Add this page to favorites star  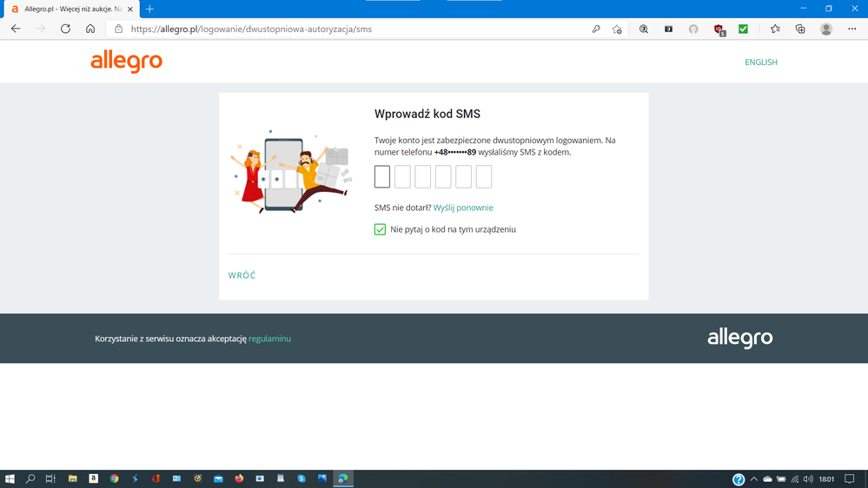(617, 29)
